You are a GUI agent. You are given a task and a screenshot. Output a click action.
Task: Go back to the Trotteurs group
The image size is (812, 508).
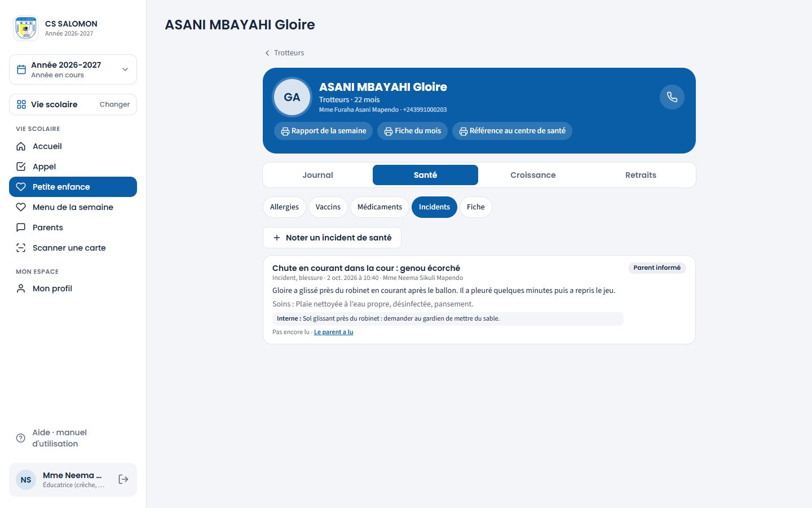(284, 53)
